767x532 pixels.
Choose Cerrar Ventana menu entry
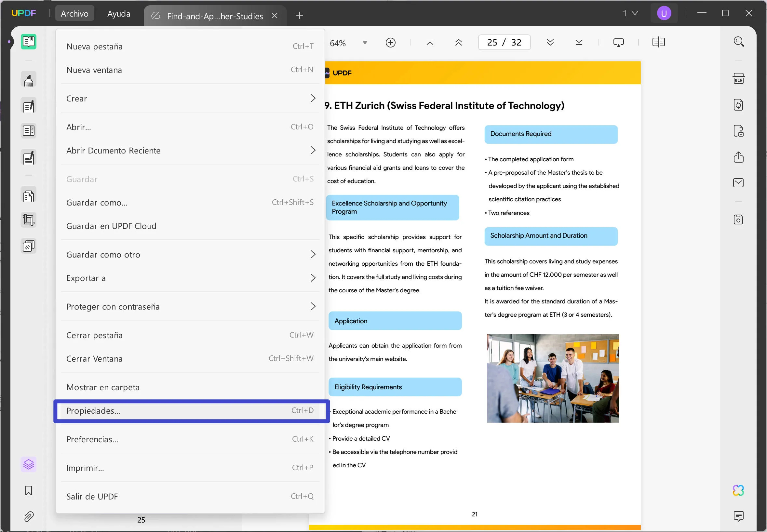191,358
